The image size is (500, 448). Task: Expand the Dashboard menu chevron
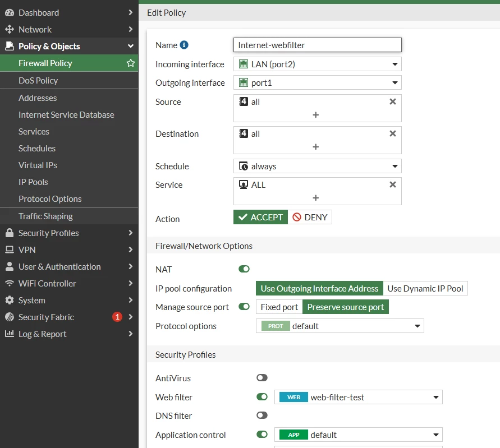click(x=130, y=12)
